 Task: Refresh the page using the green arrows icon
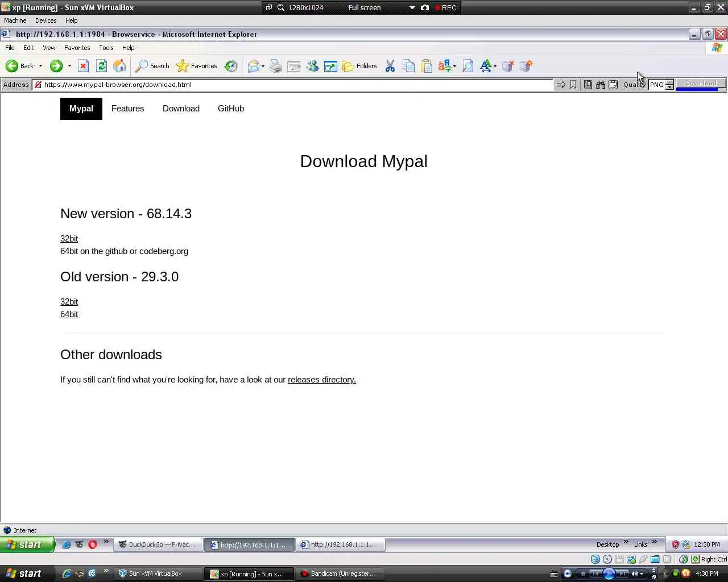(101, 66)
